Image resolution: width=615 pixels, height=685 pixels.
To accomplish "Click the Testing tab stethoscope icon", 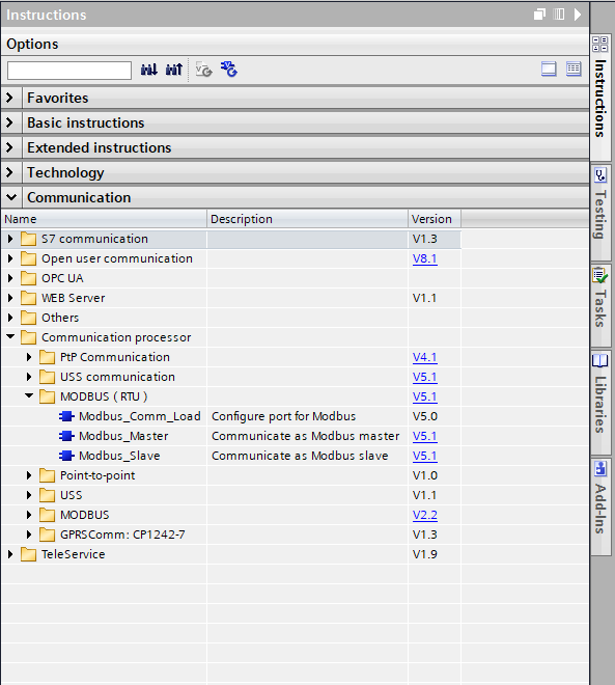I will click(x=601, y=176).
